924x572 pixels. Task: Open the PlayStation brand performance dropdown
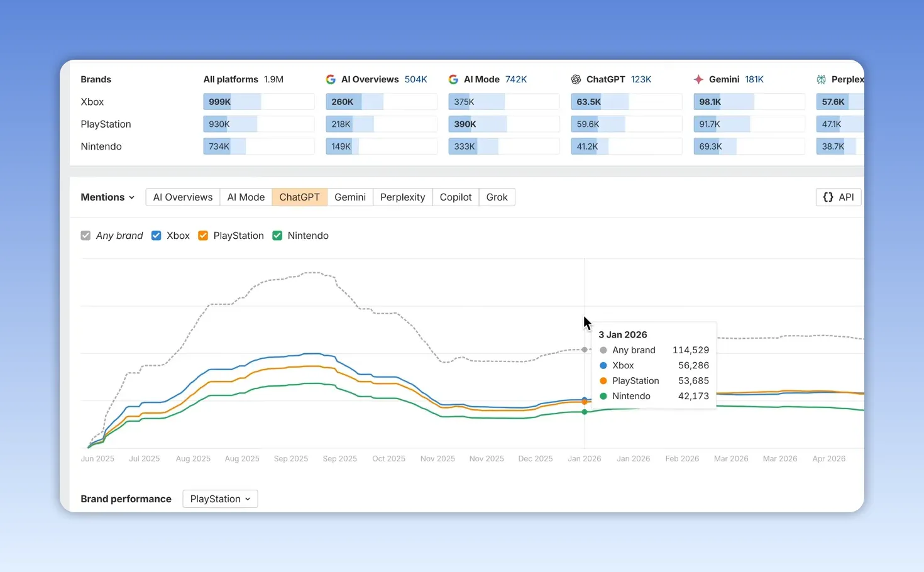coord(220,499)
